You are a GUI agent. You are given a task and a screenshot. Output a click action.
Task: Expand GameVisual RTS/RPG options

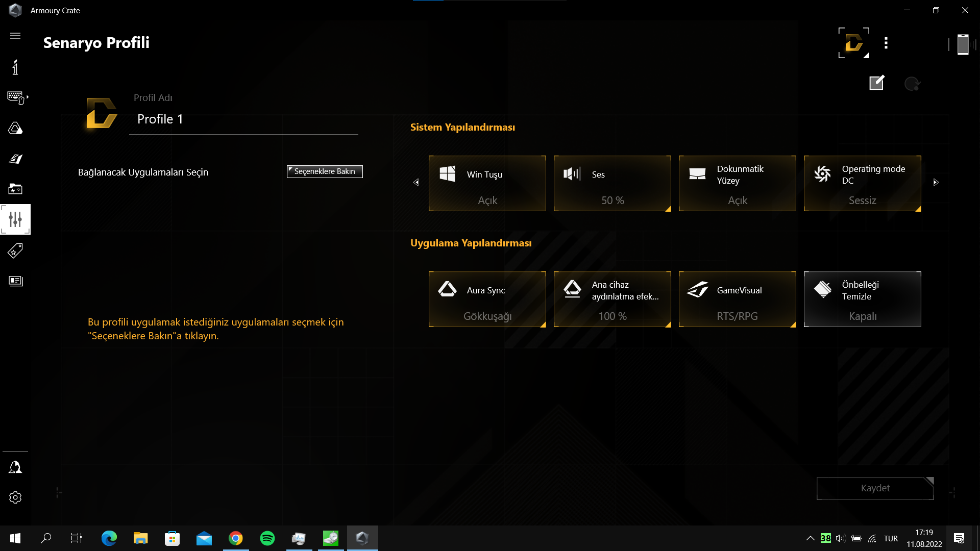[737, 299]
